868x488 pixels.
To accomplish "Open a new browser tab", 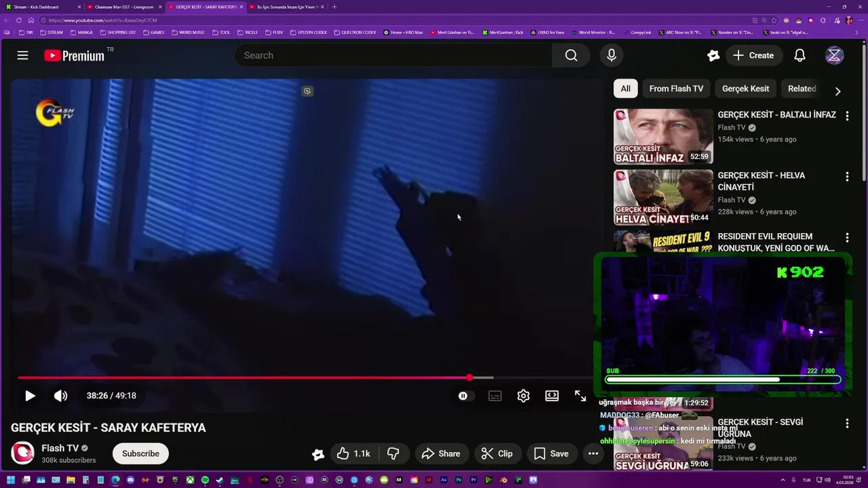I will [334, 7].
